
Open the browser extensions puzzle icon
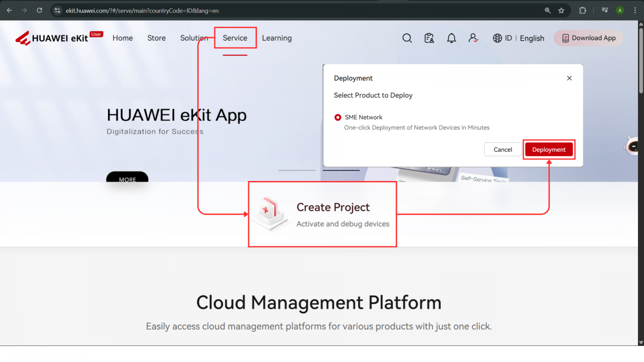(x=582, y=10)
